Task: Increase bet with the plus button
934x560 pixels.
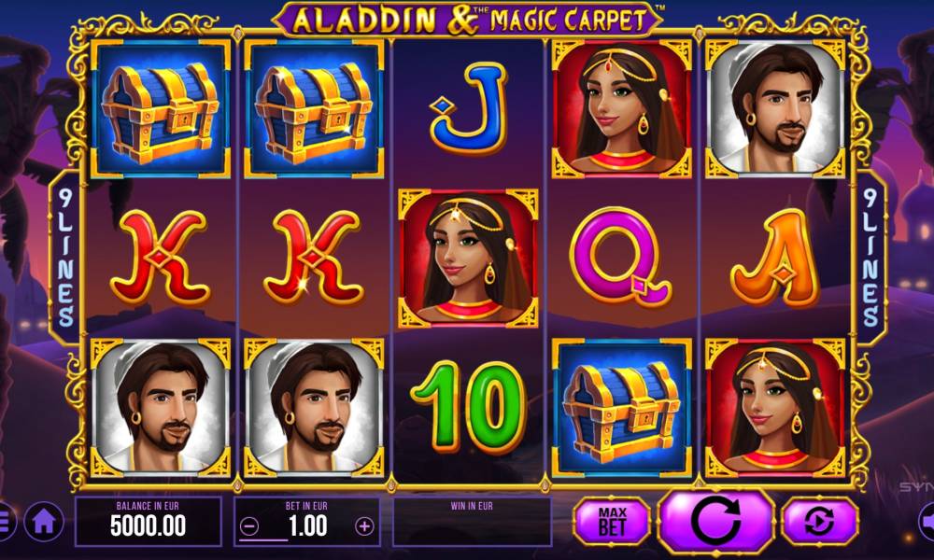Action: [x=364, y=526]
